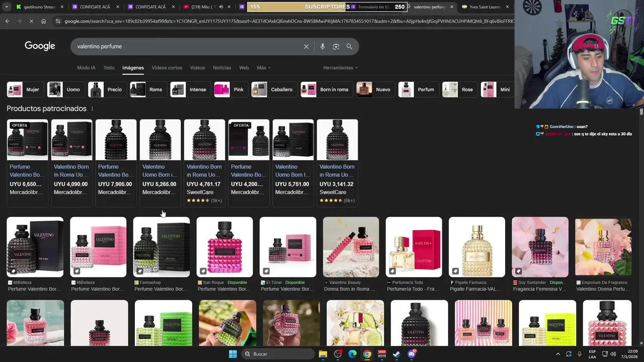Filter images by Pink chip
Image resolution: width=644 pixels, height=362 pixels.
tap(230, 89)
